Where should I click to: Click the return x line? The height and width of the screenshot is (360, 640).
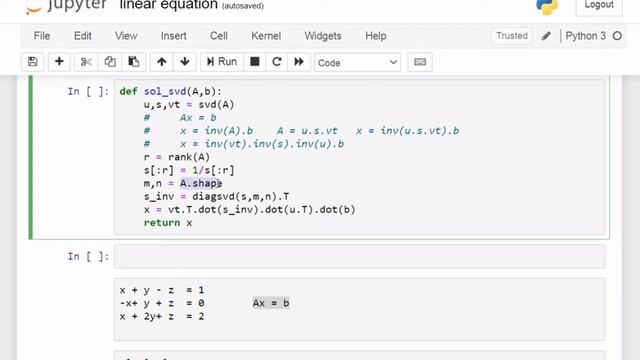(x=168, y=223)
